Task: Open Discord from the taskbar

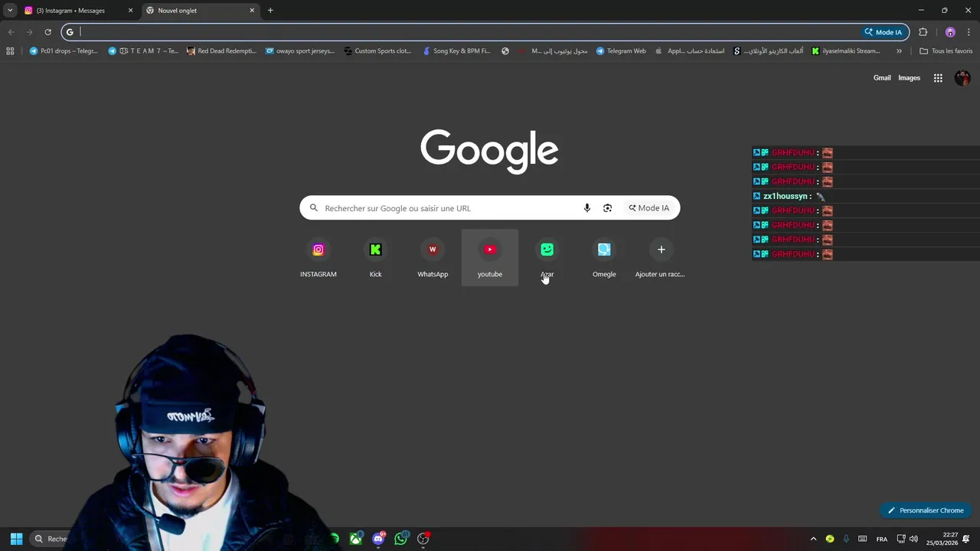Action: coord(378,539)
